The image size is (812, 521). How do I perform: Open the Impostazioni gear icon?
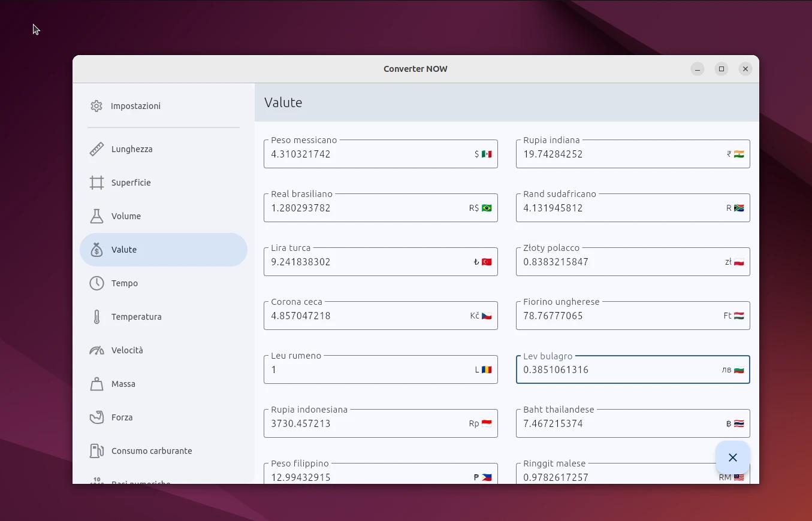click(96, 106)
